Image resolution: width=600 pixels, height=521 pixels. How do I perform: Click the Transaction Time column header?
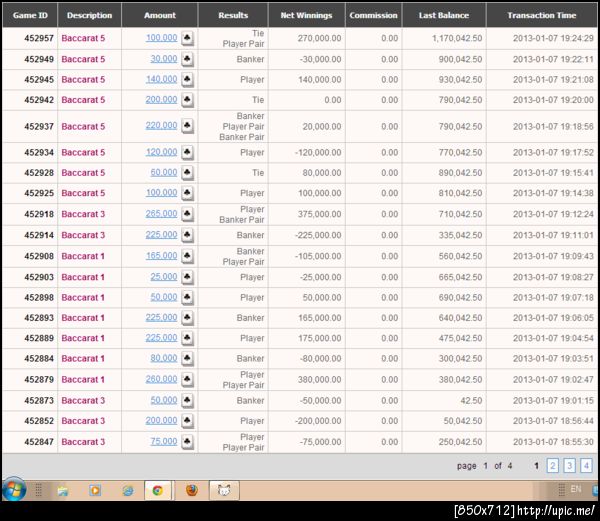click(x=541, y=15)
